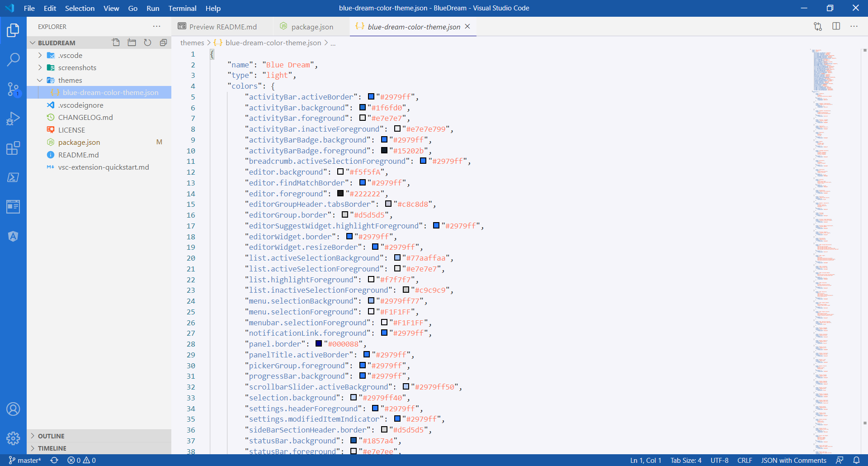Synchronize changes in status bar
Screen dimensions: 868x466
click(54, 460)
